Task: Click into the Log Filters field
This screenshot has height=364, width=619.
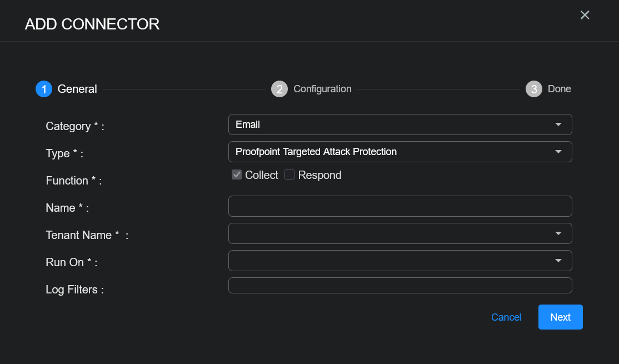Action: [400, 285]
